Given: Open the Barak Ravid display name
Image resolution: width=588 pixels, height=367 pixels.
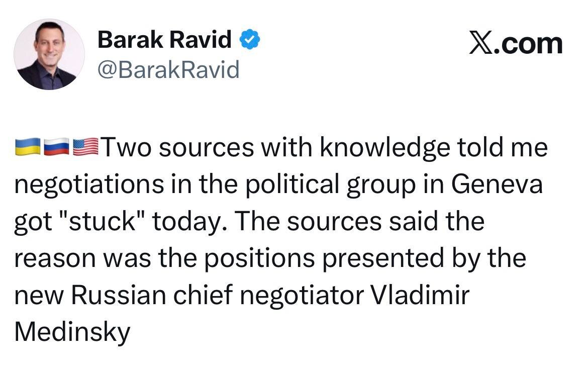Looking at the screenshot, I should click(x=165, y=39).
